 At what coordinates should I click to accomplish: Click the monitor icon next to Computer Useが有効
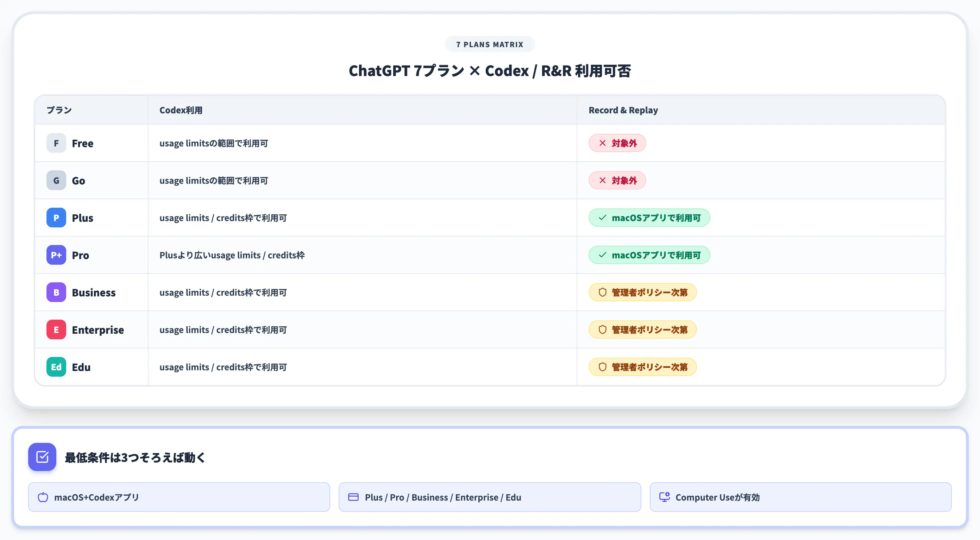[x=664, y=497]
